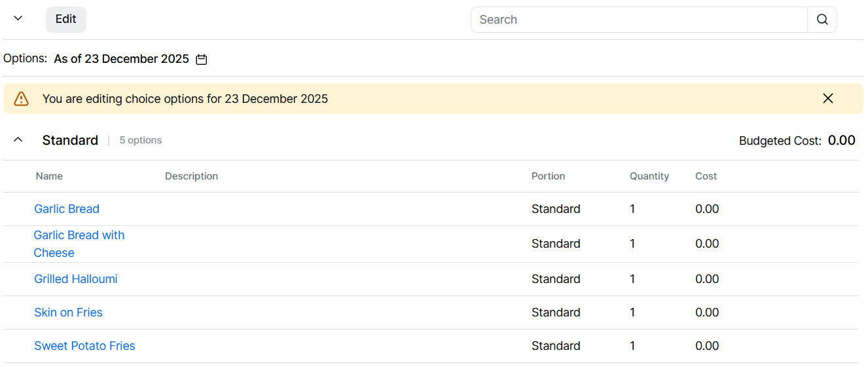Open the calendar date picker icon
Image resolution: width=868 pixels, height=380 pixels.
point(202,60)
